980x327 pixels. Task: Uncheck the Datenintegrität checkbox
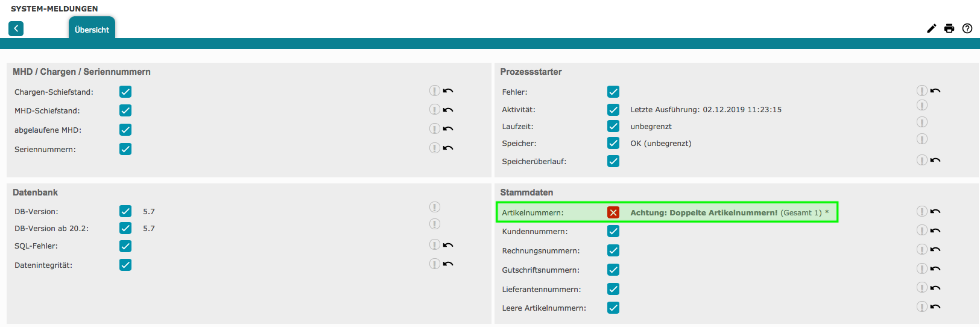(125, 265)
